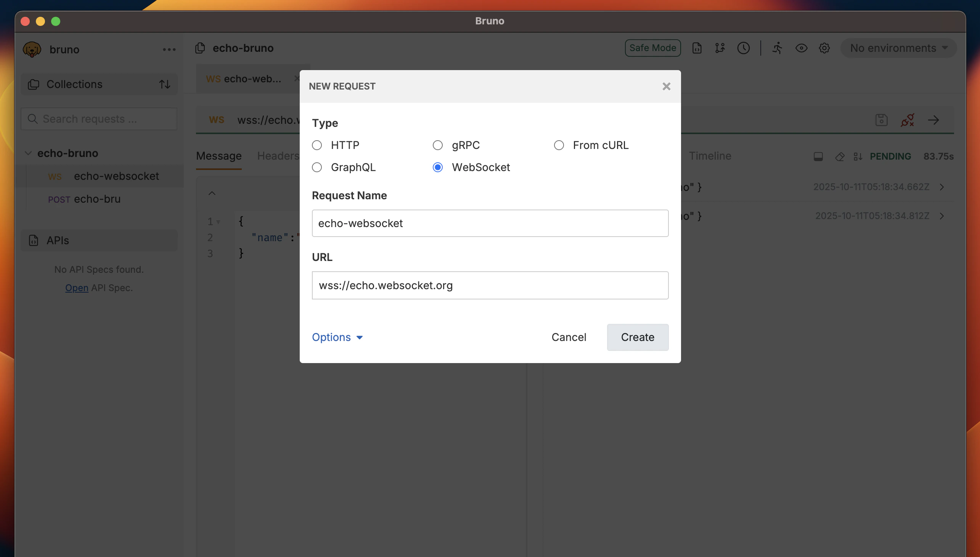980x557 pixels.
Task: Open the API Spec link in sidebar
Action: click(x=77, y=287)
